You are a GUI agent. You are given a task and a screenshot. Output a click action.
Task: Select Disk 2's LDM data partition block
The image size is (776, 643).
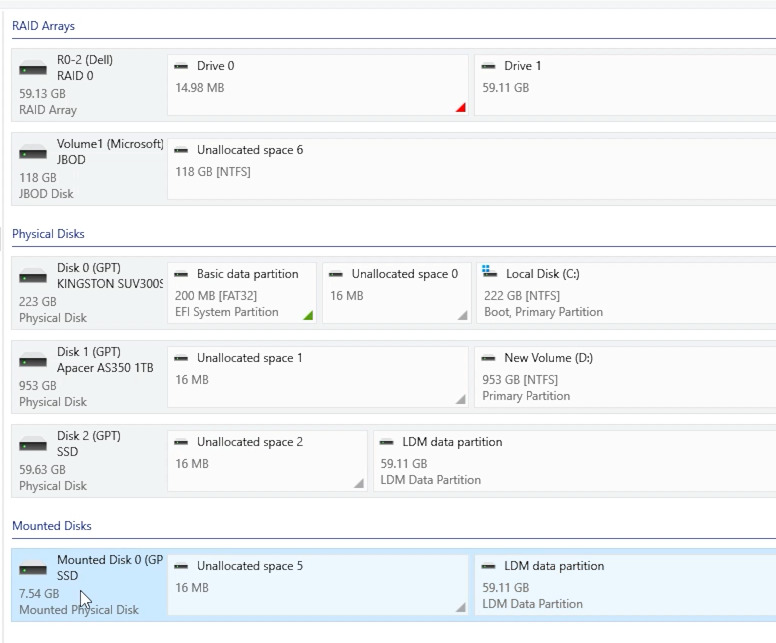(x=575, y=461)
